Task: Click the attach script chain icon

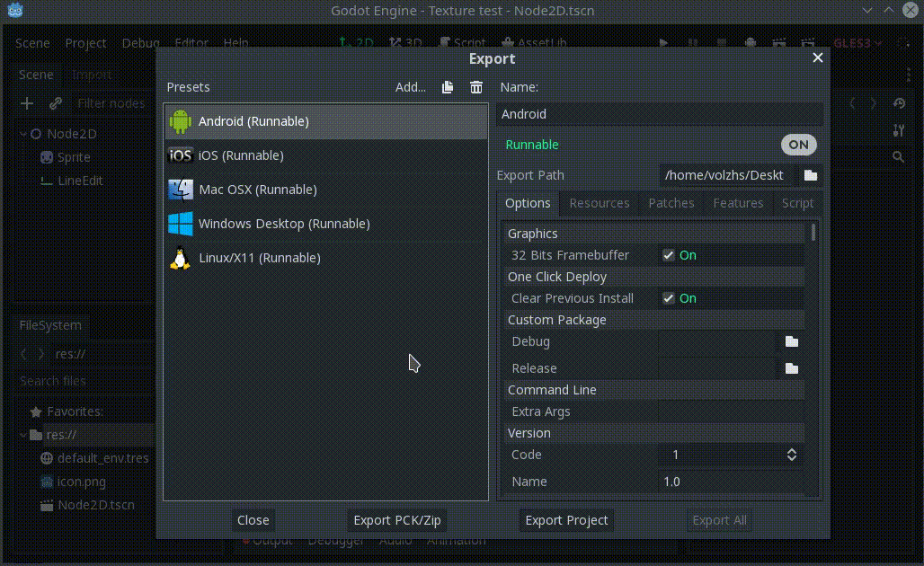Action: [55, 103]
